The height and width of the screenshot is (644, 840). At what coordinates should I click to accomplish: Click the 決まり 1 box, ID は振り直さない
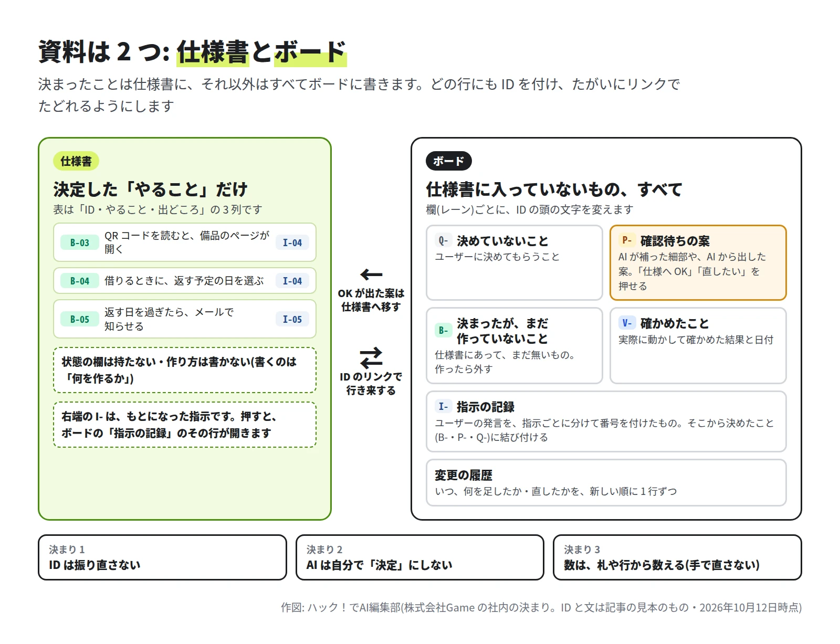pyautogui.click(x=162, y=557)
